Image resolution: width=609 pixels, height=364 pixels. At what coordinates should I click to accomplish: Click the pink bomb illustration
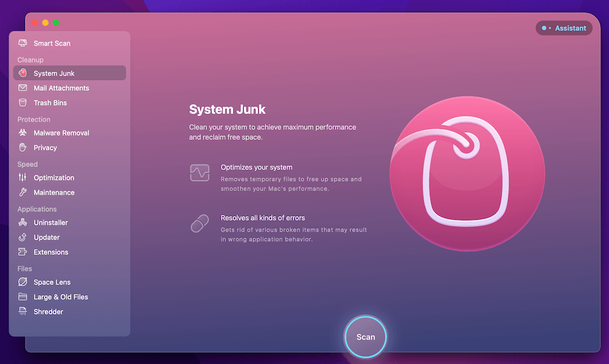(x=466, y=173)
